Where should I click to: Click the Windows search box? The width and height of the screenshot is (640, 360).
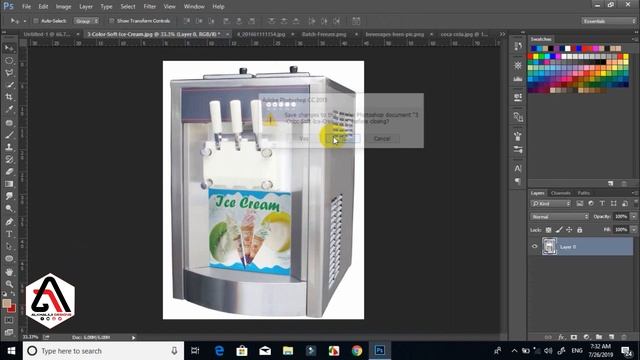tap(103, 351)
